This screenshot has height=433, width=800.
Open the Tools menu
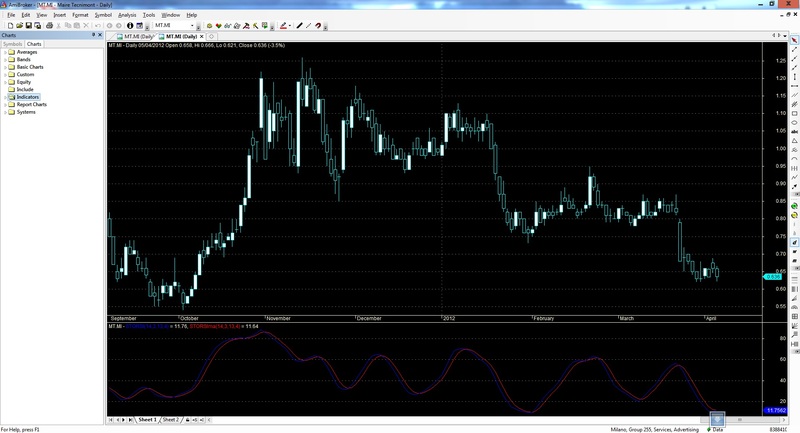click(148, 15)
